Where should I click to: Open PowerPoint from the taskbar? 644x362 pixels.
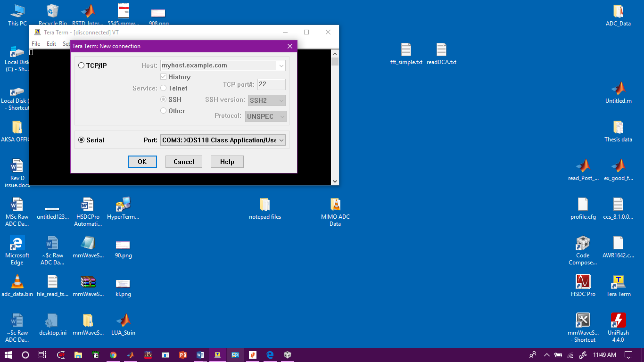(x=183, y=355)
